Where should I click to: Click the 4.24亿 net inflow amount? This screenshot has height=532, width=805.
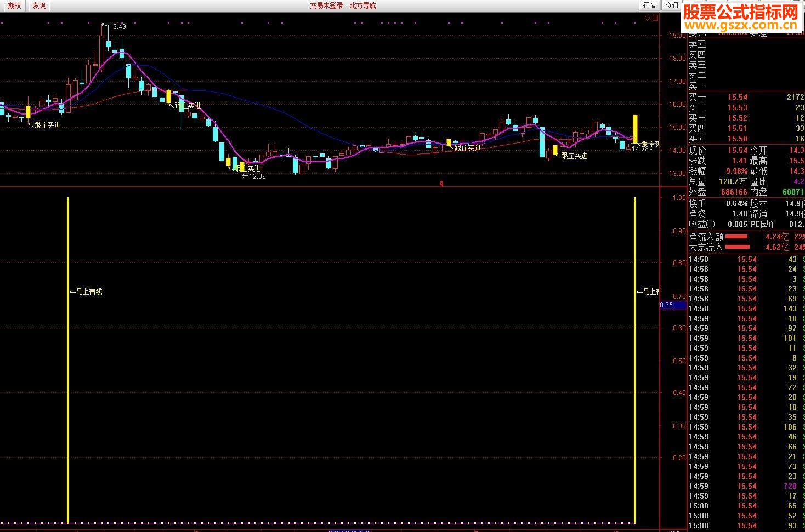click(x=777, y=237)
